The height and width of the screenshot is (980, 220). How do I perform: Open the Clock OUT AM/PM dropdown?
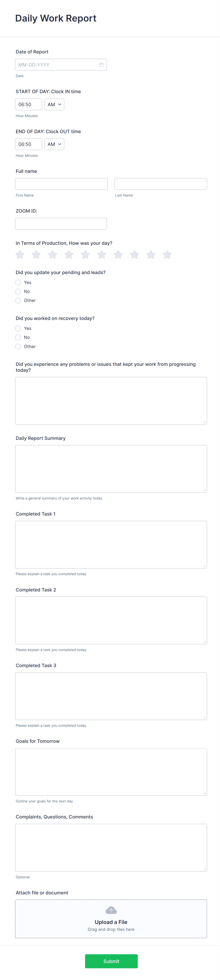click(x=54, y=144)
